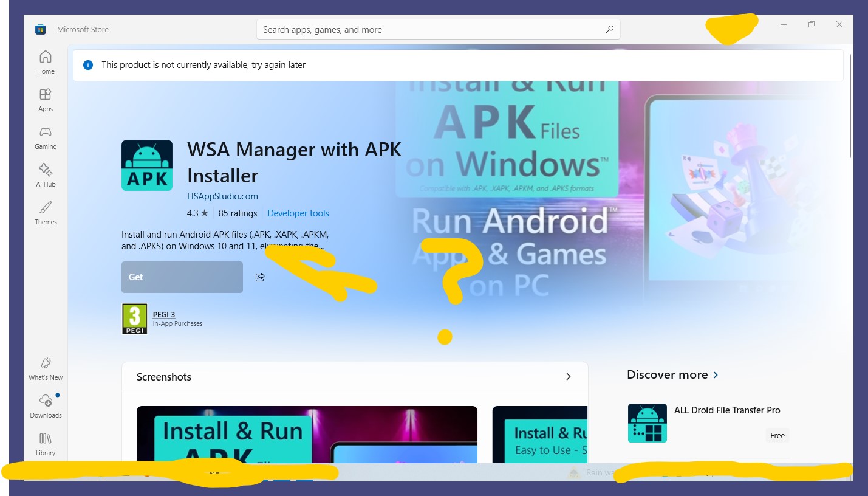Screen dimensions: 868x496
Task: Open the Apps section in sidebar
Action: pyautogui.click(x=46, y=100)
